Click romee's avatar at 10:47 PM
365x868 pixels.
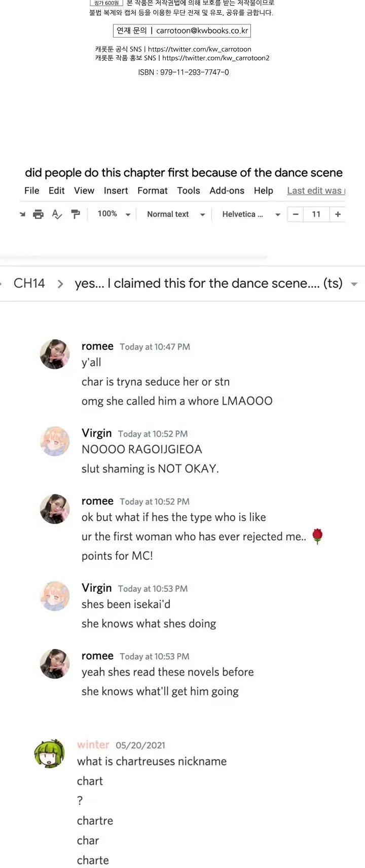55,354
